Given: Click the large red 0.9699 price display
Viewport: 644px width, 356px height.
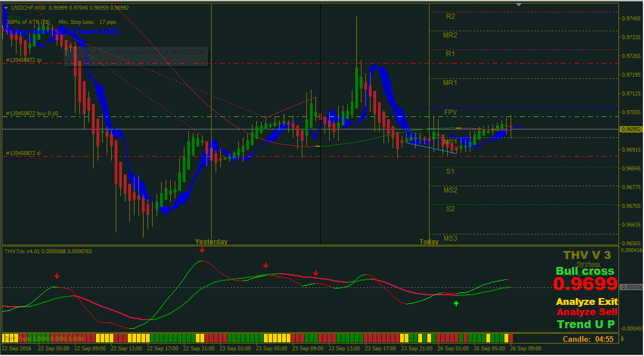Looking at the screenshot, I should [x=585, y=284].
